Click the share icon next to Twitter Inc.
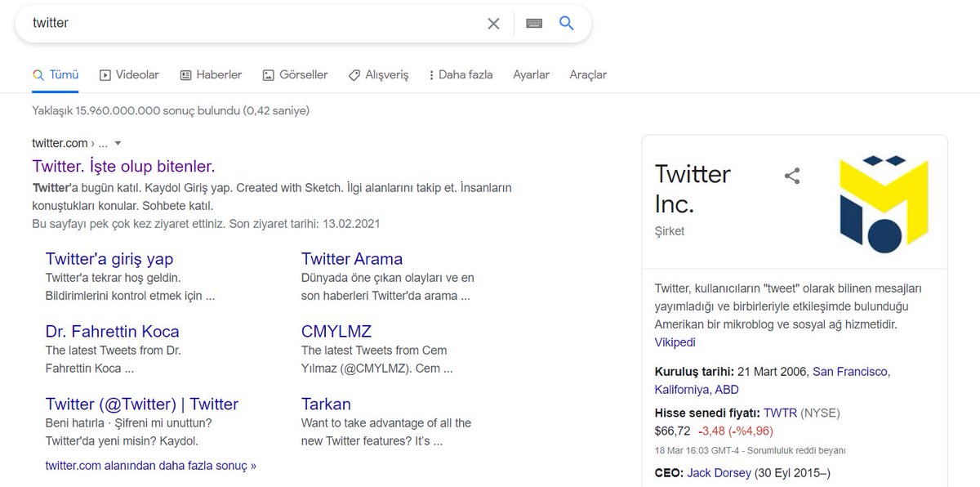Screen dimensions: 980x487 (x=791, y=176)
